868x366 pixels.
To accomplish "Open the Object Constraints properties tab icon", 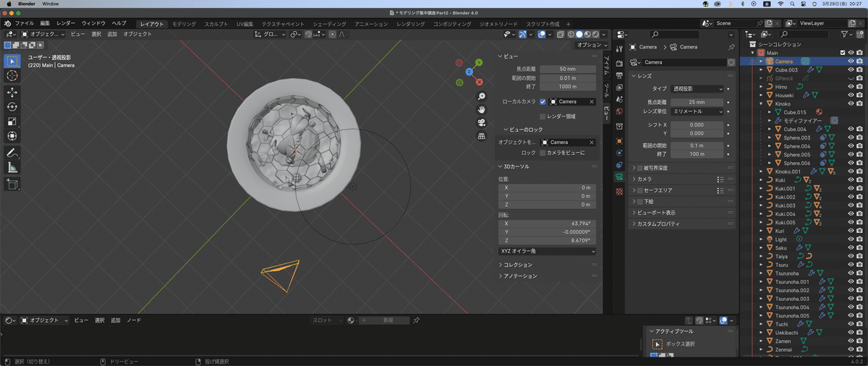I will click(619, 165).
